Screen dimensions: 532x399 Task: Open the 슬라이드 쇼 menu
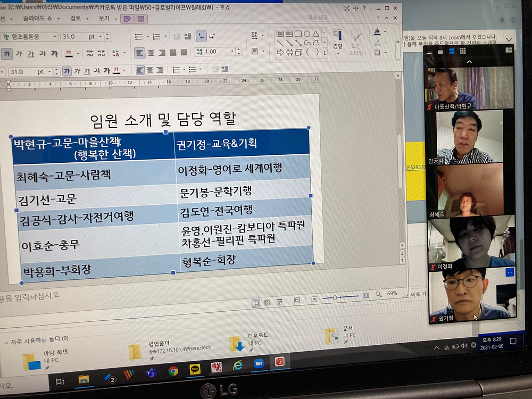[39, 19]
